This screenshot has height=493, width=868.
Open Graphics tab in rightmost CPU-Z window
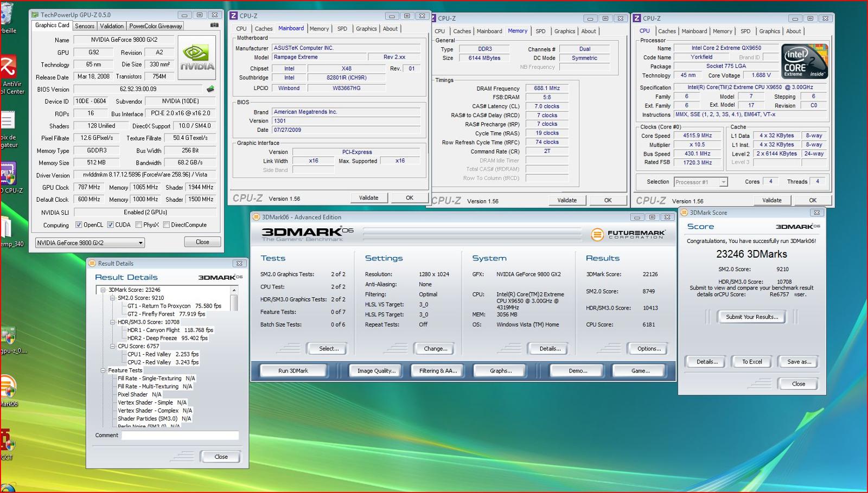click(x=769, y=31)
